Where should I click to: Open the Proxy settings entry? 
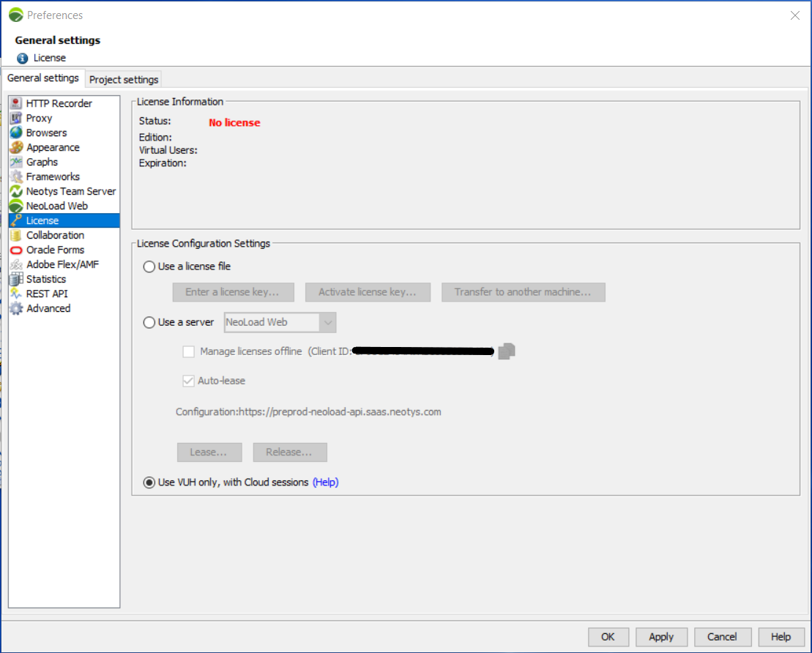[64, 118]
